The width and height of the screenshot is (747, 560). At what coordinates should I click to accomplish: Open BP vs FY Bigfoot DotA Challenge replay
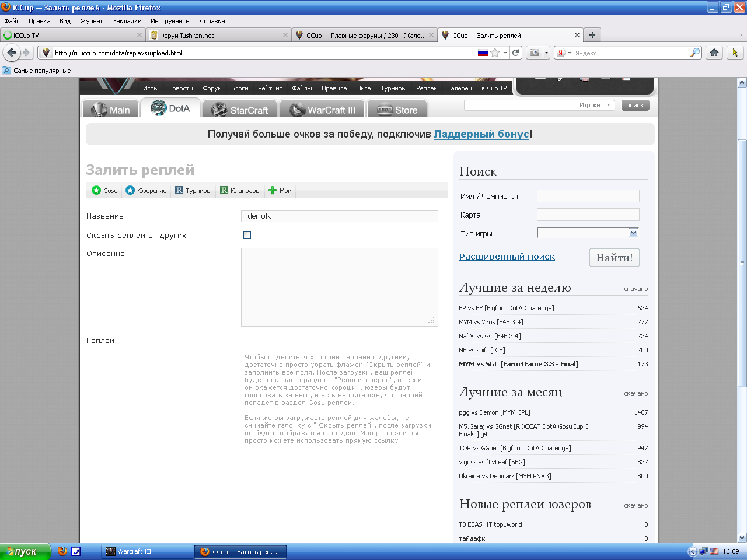click(507, 308)
